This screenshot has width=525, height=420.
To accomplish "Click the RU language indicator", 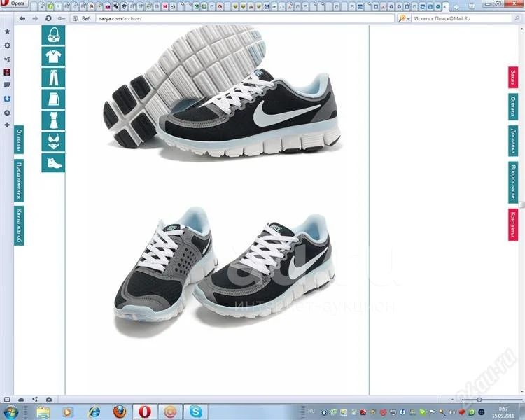I will (x=311, y=411).
